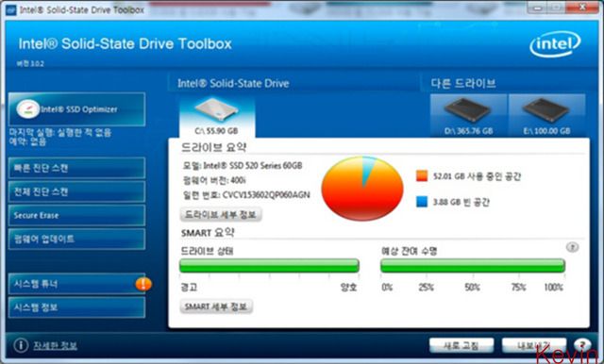
Task: Click the orange used-space legend swatch
Action: coord(422,175)
